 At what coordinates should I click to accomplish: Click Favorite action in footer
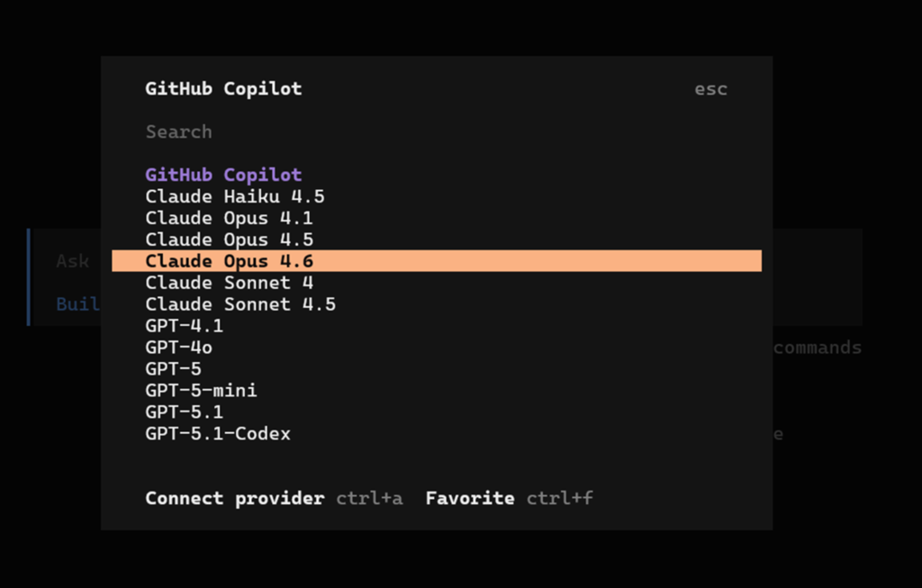pos(470,498)
